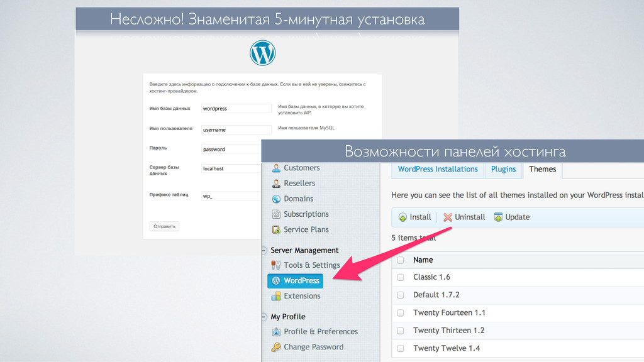
Task: Switch to the Plugins tab
Action: 504,170
